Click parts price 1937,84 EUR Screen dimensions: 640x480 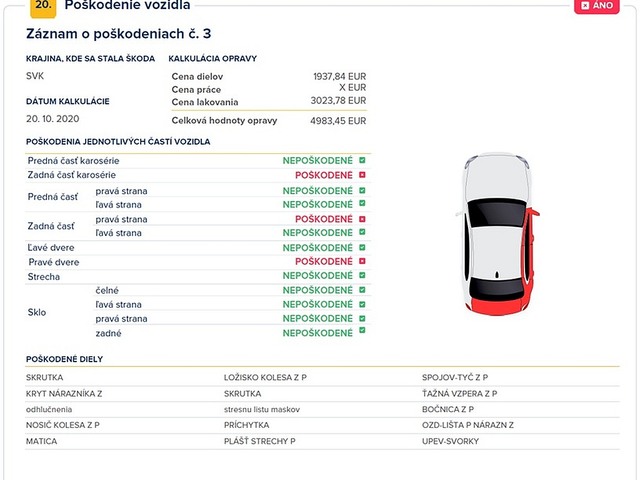click(x=340, y=76)
